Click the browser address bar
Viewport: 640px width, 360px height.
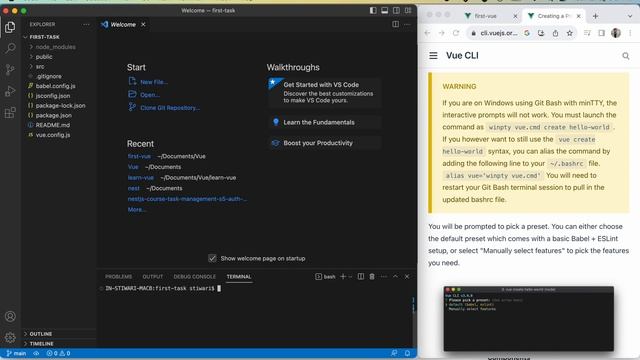498,33
